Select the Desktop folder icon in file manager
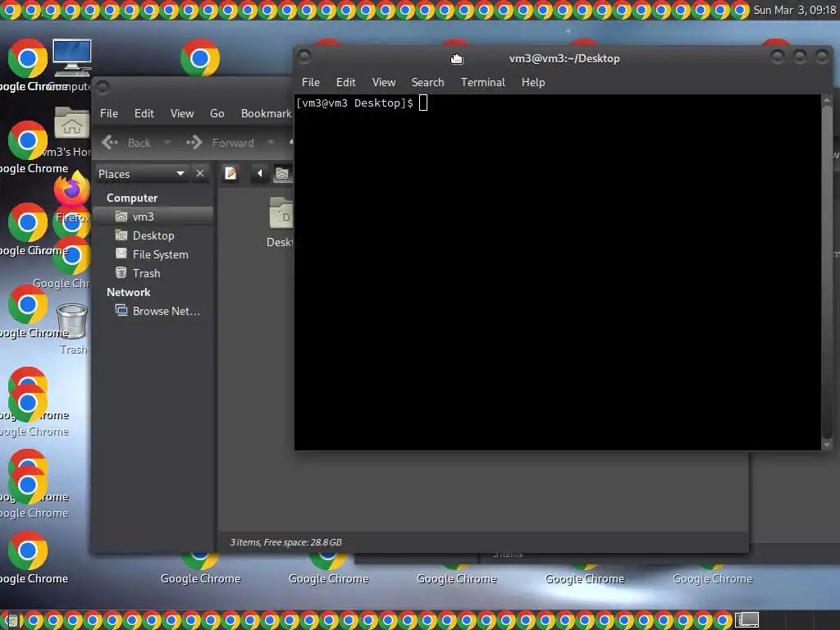This screenshot has height=630, width=840. click(x=281, y=214)
